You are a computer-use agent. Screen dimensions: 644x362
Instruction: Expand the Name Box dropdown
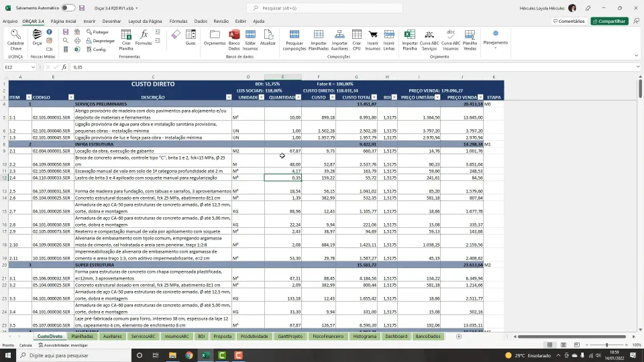33,67
